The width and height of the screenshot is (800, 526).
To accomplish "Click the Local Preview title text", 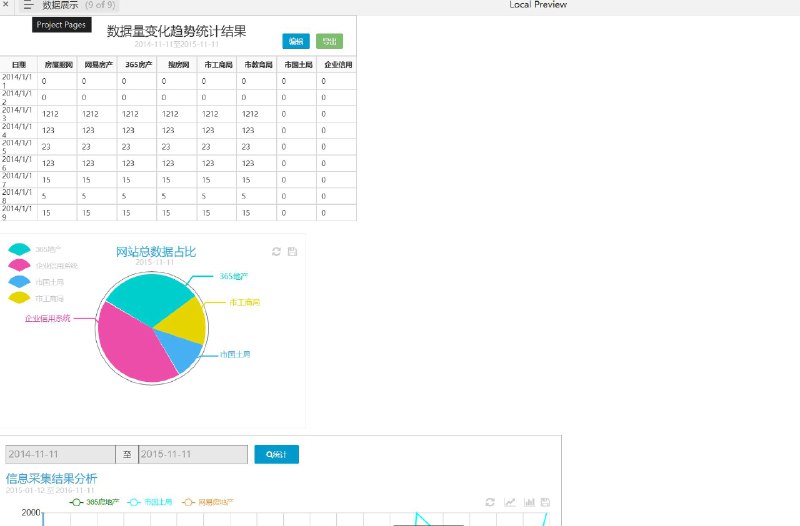I will coord(538,5).
